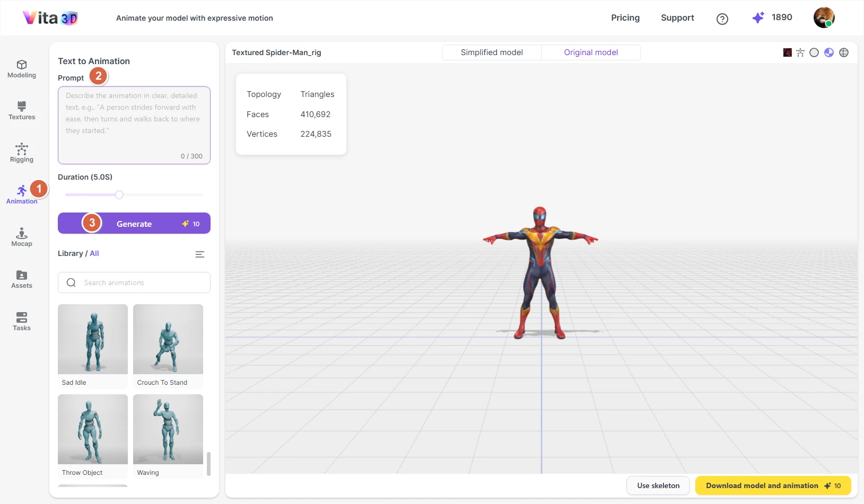This screenshot has width=864, height=504.
Task: Adjust the animation Duration slider
Action: click(119, 194)
